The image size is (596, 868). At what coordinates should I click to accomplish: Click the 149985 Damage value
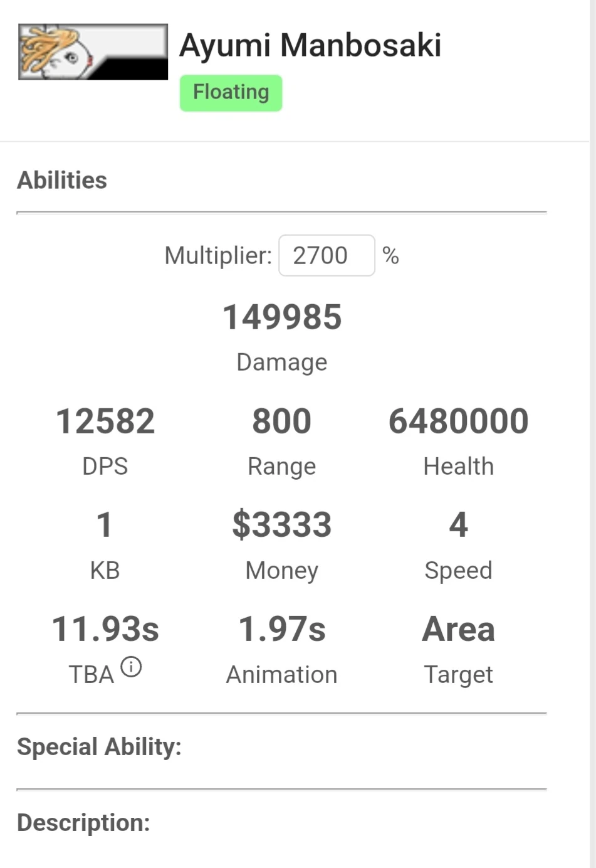(x=282, y=317)
